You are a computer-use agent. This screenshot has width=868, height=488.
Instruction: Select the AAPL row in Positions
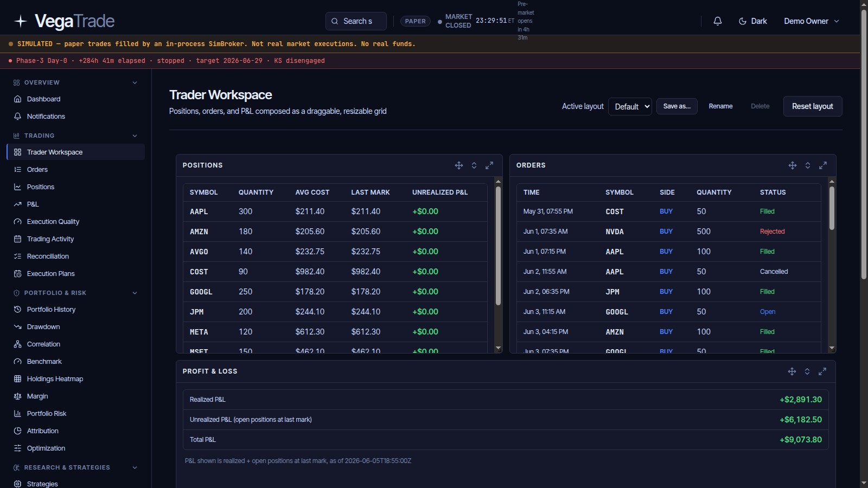pos(335,211)
